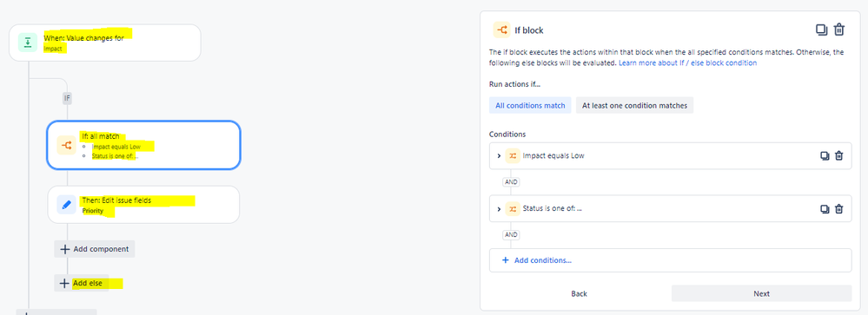Duplicate the Status is one of condition

point(825,209)
